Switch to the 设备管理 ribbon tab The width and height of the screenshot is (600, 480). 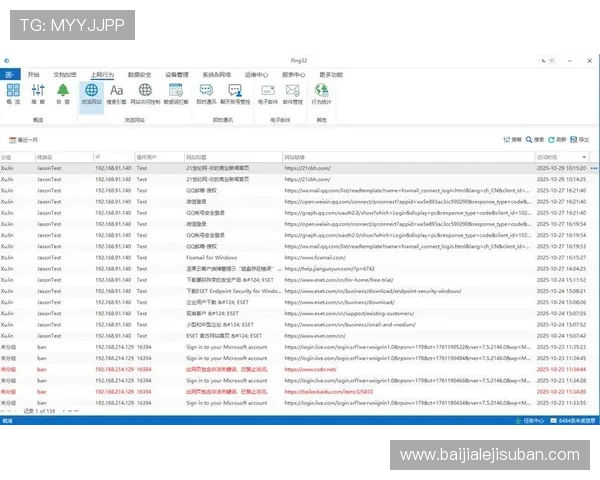pos(177,75)
